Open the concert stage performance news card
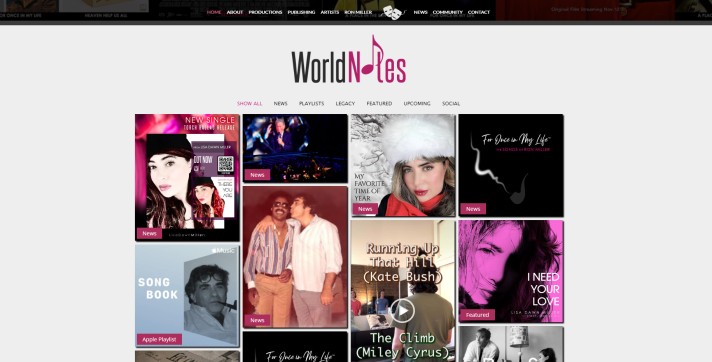The width and height of the screenshot is (712, 362). (x=295, y=148)
